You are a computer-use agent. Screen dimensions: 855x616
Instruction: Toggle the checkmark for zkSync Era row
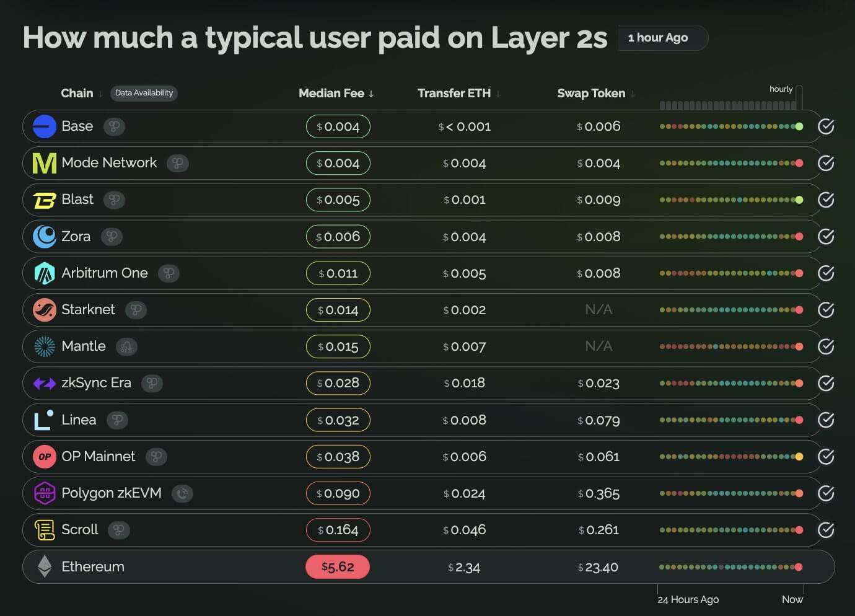[x=826, y=383]
